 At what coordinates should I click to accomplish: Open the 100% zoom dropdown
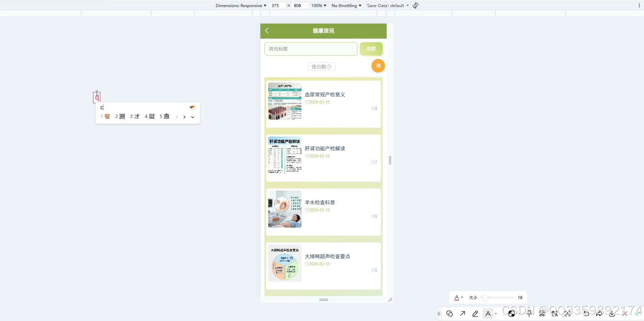point(319,5)
